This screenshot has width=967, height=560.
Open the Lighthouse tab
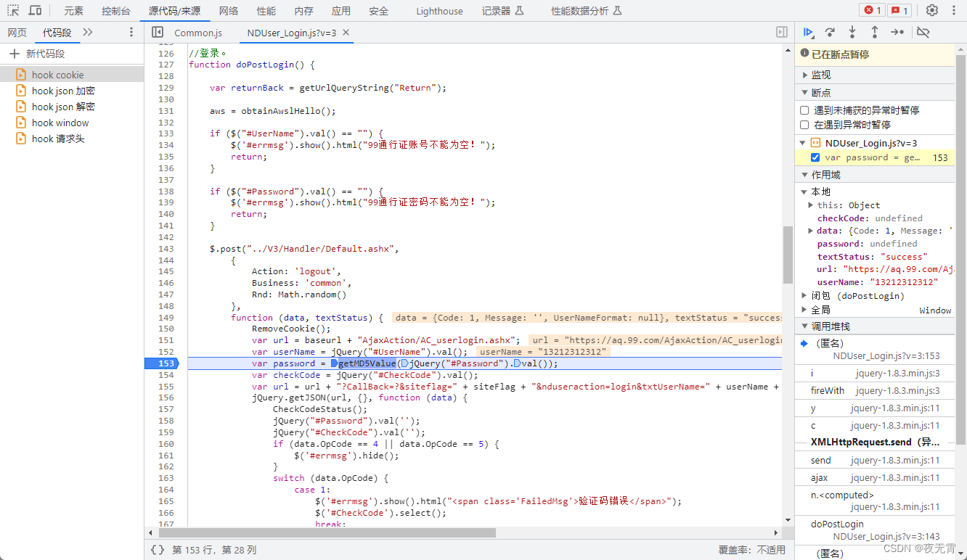coord(439,11)
